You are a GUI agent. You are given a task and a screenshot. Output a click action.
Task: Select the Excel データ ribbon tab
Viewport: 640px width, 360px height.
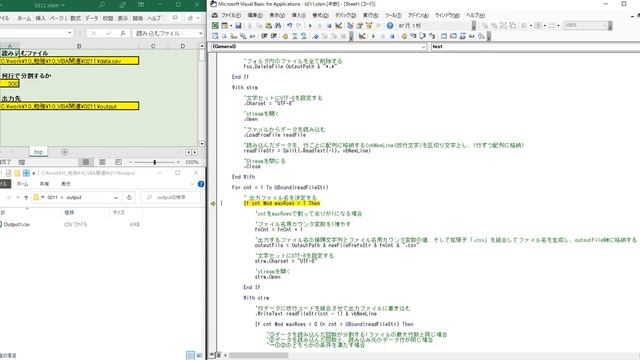coord(91,18)
